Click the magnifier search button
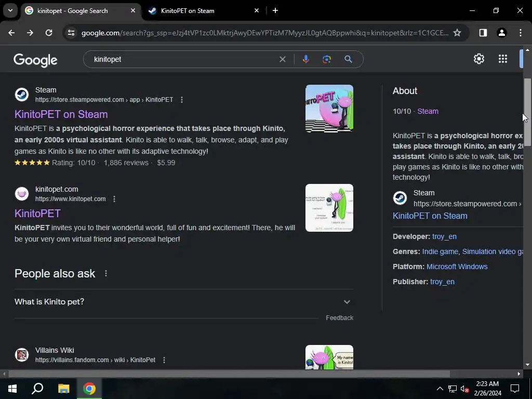The width and height of the screenshot is (532, 399). [x=348, y=59]
